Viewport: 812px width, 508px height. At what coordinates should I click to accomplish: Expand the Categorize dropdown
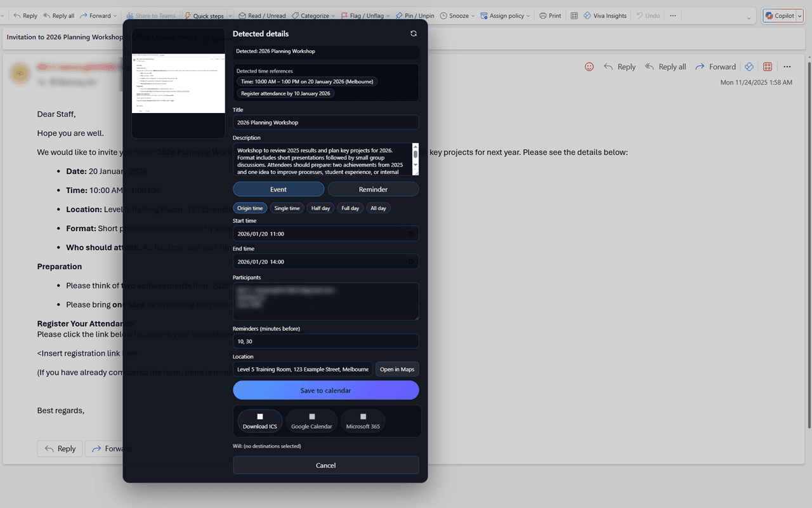(334, 16)
